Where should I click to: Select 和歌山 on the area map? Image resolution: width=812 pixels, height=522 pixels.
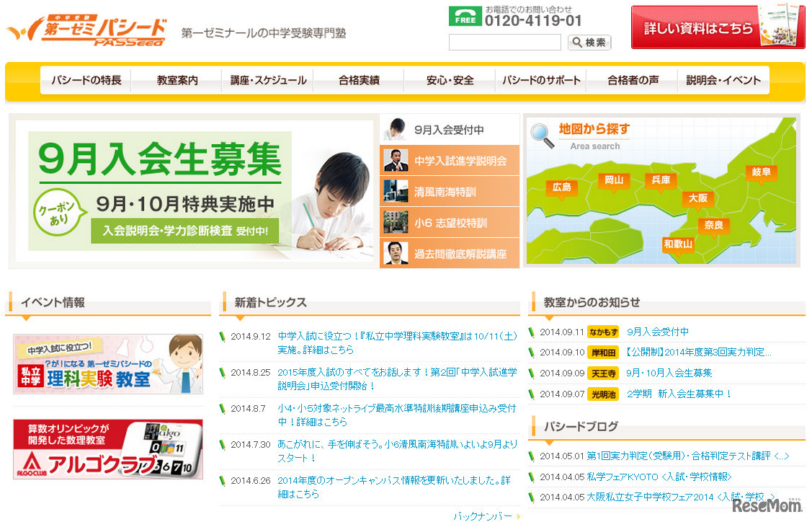point(677,244)
